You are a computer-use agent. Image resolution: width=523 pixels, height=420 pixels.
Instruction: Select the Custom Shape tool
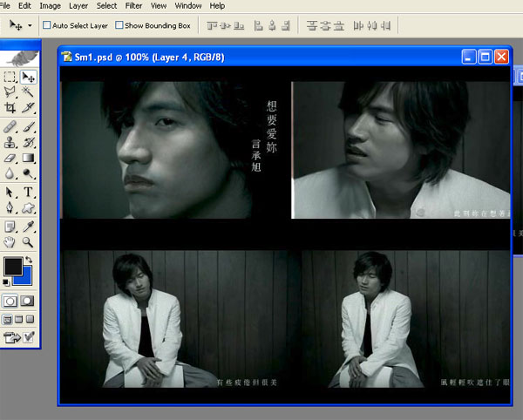point(29,207)
